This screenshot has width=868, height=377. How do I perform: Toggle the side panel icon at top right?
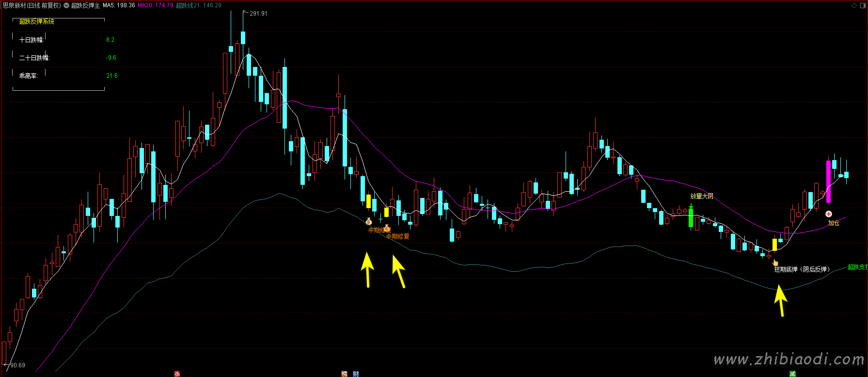[x=863, y=5]
